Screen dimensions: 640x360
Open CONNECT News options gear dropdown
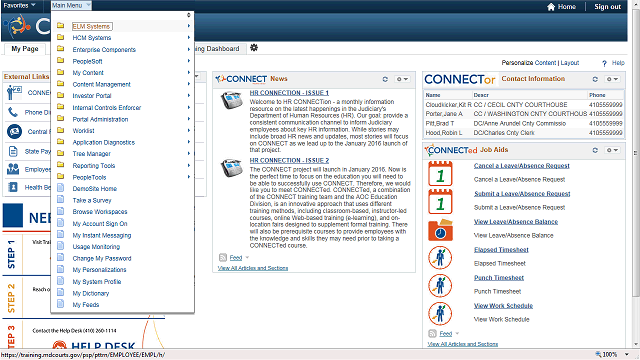(x=402, y=79)
